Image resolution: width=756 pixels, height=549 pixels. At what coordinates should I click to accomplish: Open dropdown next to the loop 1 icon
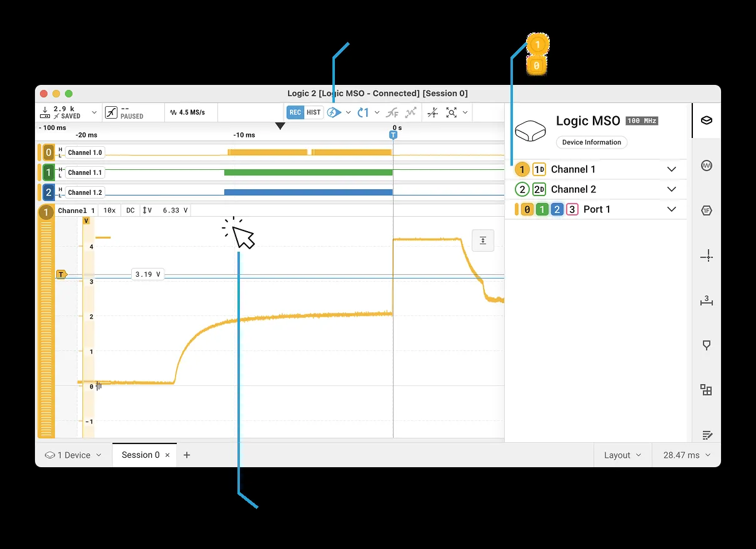377,112
